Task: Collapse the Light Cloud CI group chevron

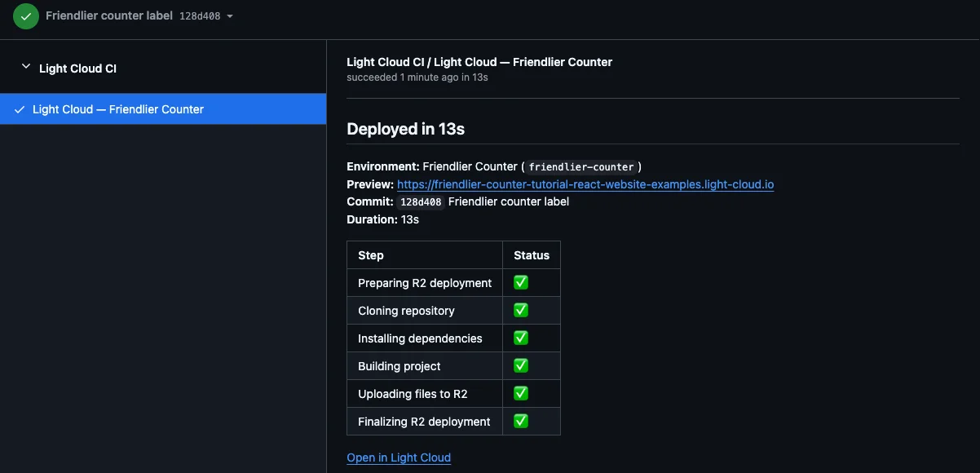Action: pos(26,67)
